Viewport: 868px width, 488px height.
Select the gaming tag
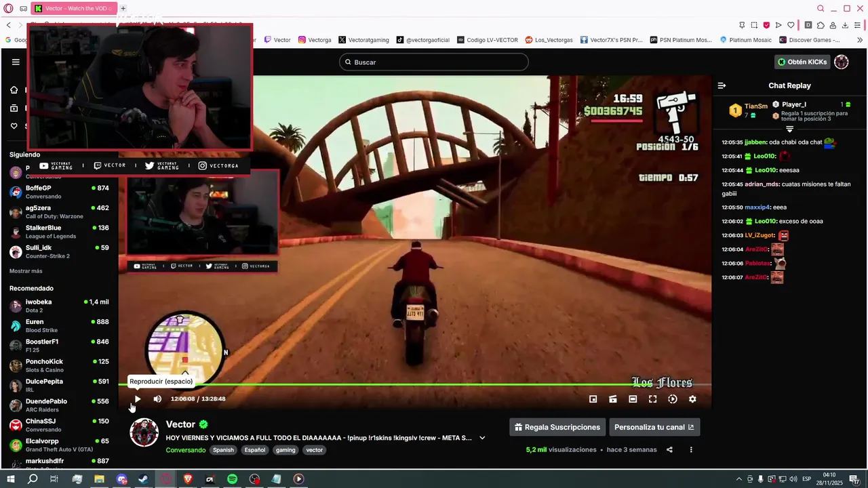tap(285, 450)
